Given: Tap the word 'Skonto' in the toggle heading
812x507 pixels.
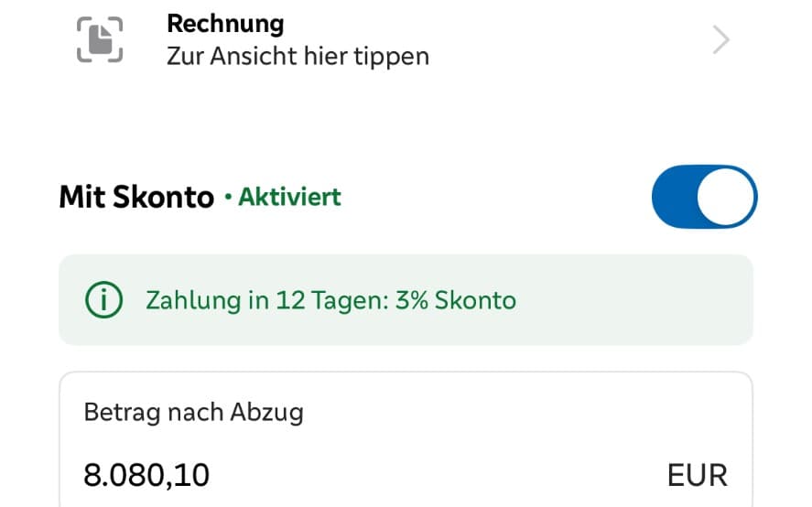Looking at the screenshot, I should [167, 197].
